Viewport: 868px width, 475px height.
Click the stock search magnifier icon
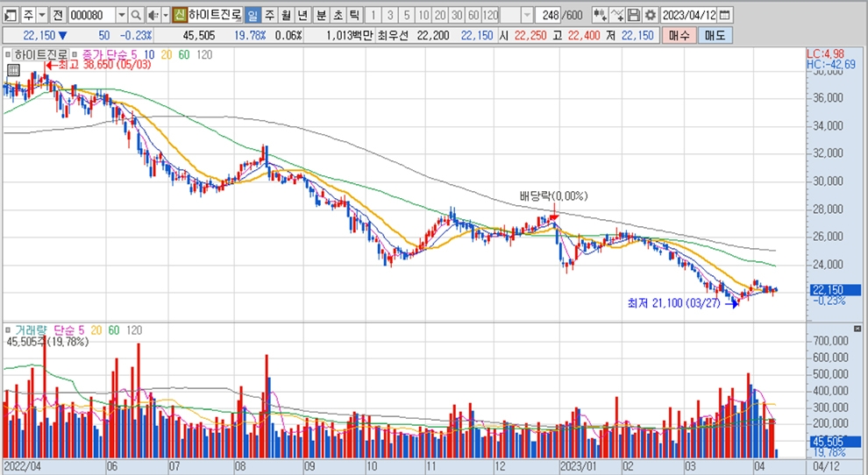coord(136,16)
